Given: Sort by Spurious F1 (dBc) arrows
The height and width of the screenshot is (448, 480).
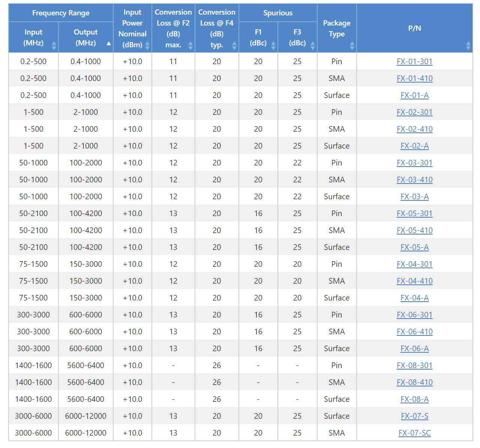Looking at the screenshot, I should click(273, 46).
